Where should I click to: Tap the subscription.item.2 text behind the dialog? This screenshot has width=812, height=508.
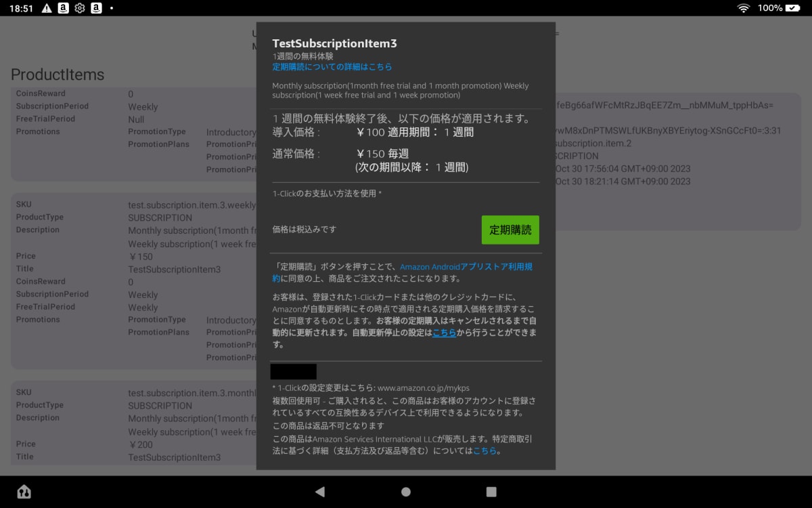[x=593, y=144]
